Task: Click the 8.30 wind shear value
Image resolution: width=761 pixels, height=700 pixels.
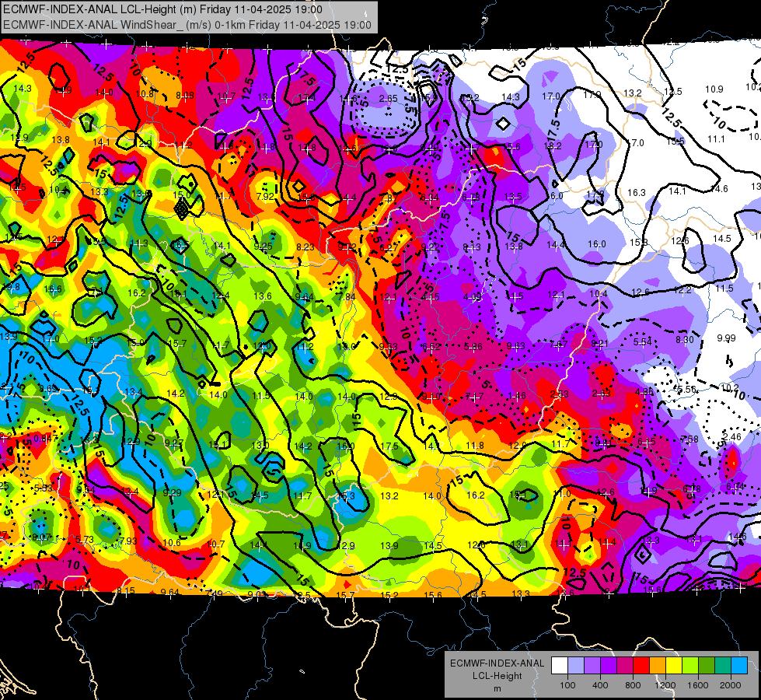Action: (x=684, y=340)
